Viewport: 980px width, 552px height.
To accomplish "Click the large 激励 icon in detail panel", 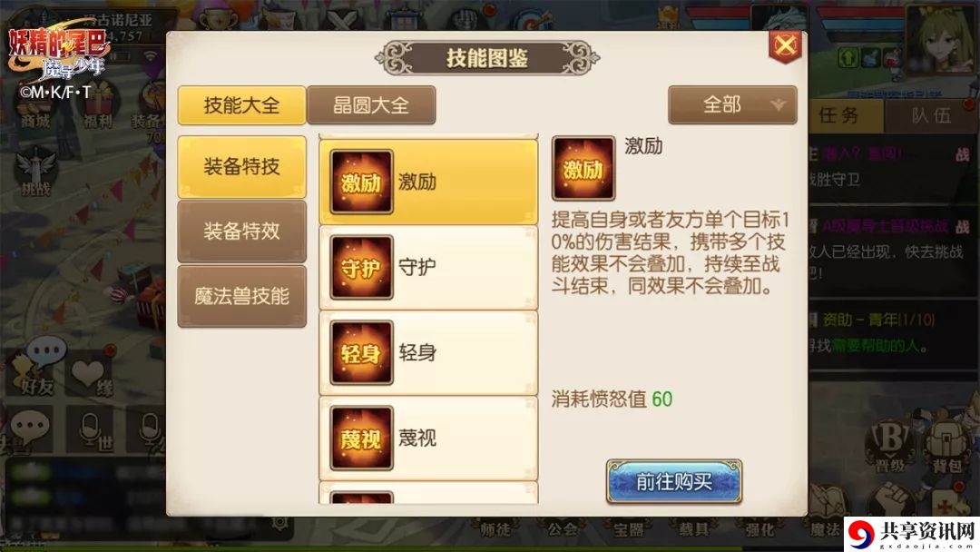I will coord(583,168).
